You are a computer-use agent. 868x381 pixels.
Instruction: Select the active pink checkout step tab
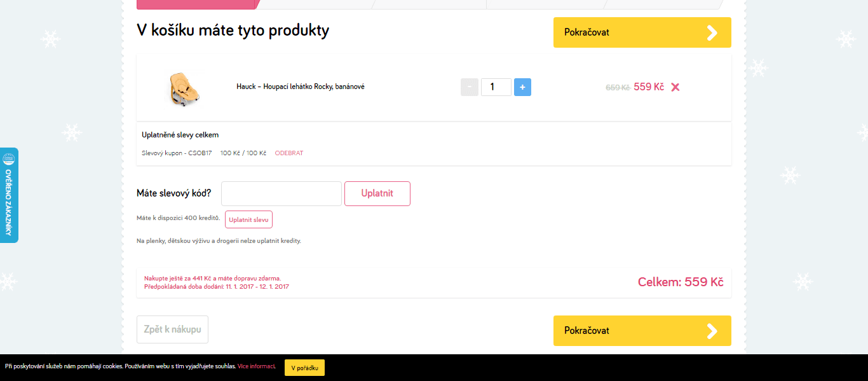pos(196,4)
